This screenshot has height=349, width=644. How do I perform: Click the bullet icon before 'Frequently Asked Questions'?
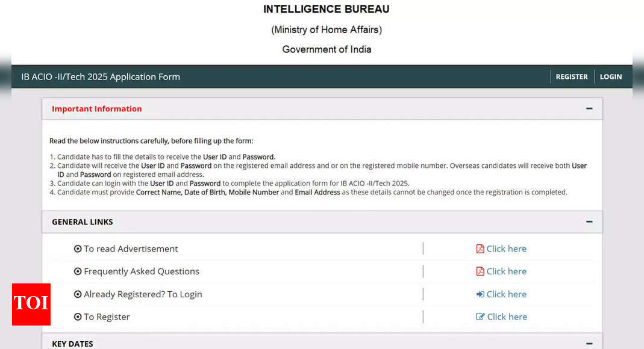click(x=78, y=271)
